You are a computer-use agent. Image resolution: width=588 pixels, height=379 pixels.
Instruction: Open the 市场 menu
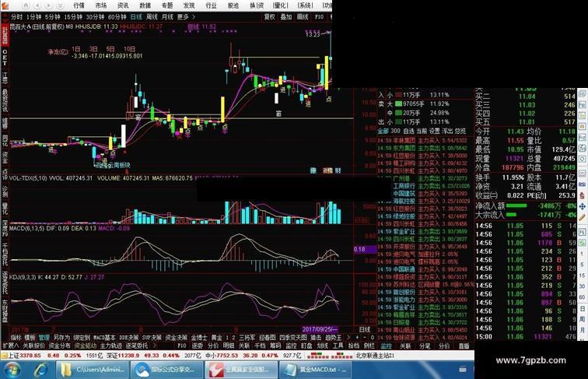point(101,5)
